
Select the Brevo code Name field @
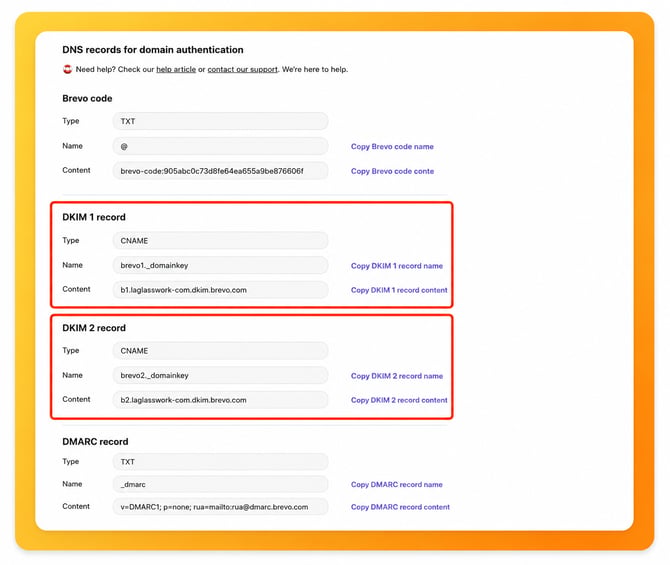pos(220,146)
